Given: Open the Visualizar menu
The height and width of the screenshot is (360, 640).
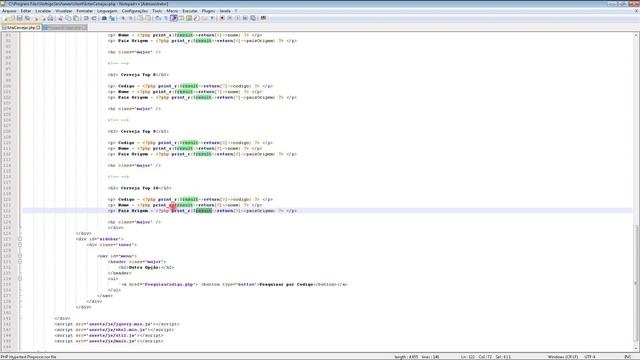Looking at the screenshot, I should 63,11.
